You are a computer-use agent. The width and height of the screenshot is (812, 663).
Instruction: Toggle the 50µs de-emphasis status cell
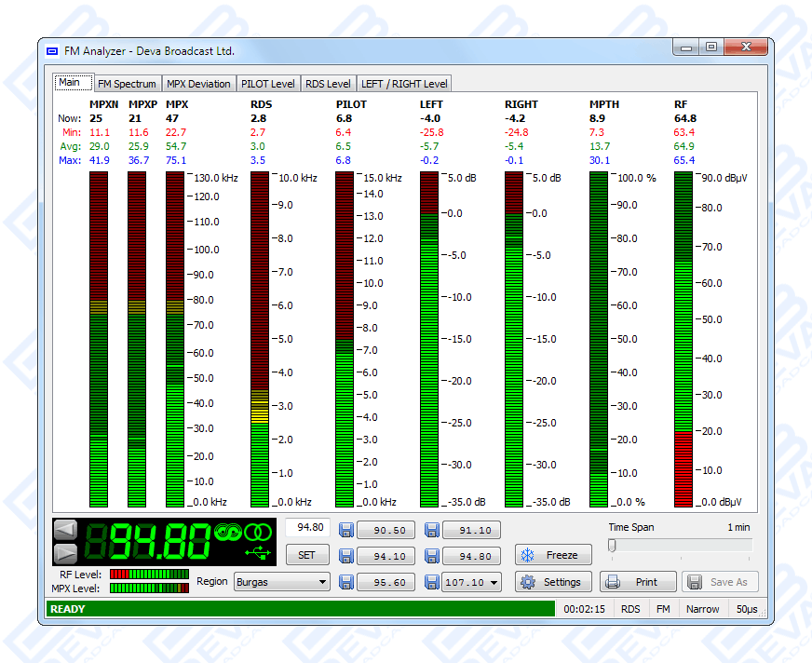click(x=747, y=609)
